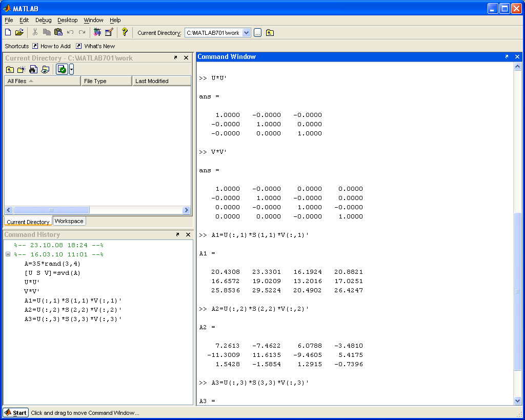The image size is (525, 420).
Task: Create a new M-file
Action: (8, 32)
